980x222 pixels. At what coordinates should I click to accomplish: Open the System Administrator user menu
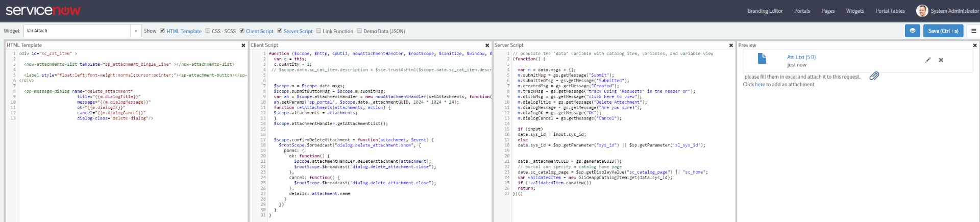(947, 11)
